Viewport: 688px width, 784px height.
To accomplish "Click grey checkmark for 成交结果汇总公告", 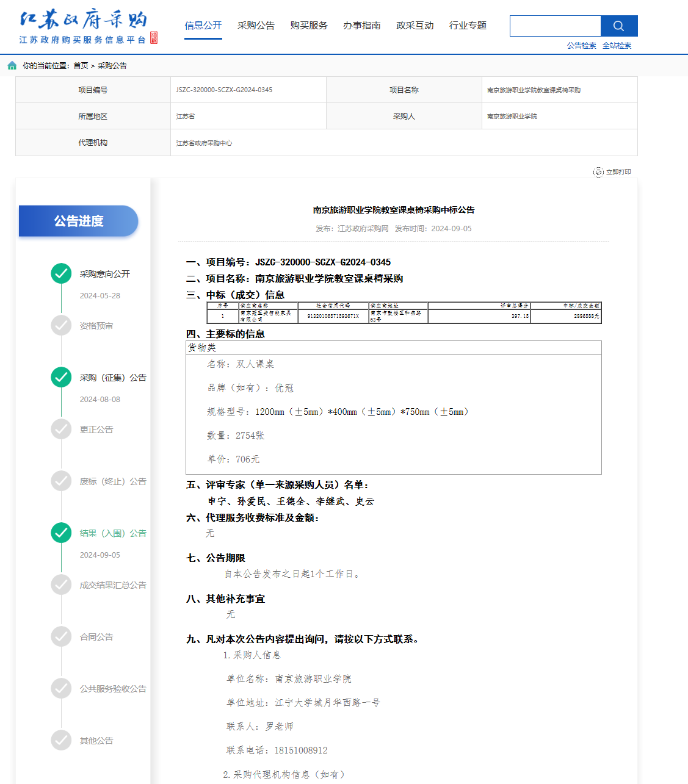I will pyautogui.click(x=61, y=584).
